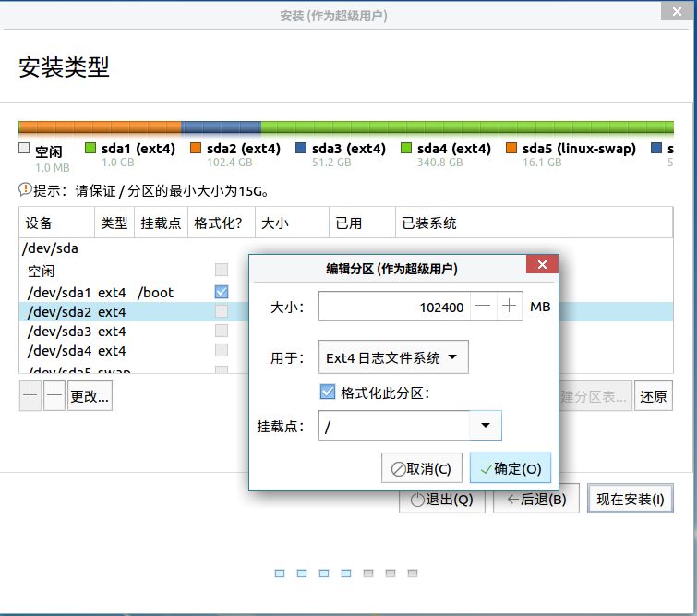Open the Ext4 filesystem type dropdown

coord(393,357)
